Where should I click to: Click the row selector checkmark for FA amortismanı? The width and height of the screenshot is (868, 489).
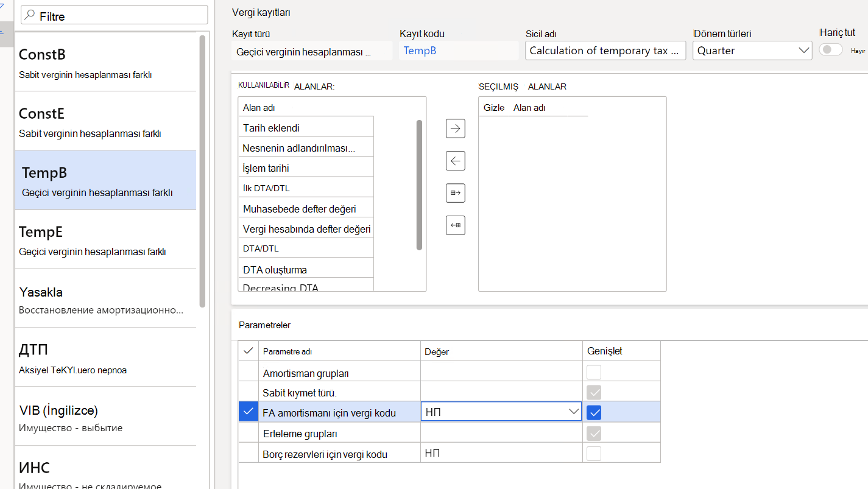(248, 412)
